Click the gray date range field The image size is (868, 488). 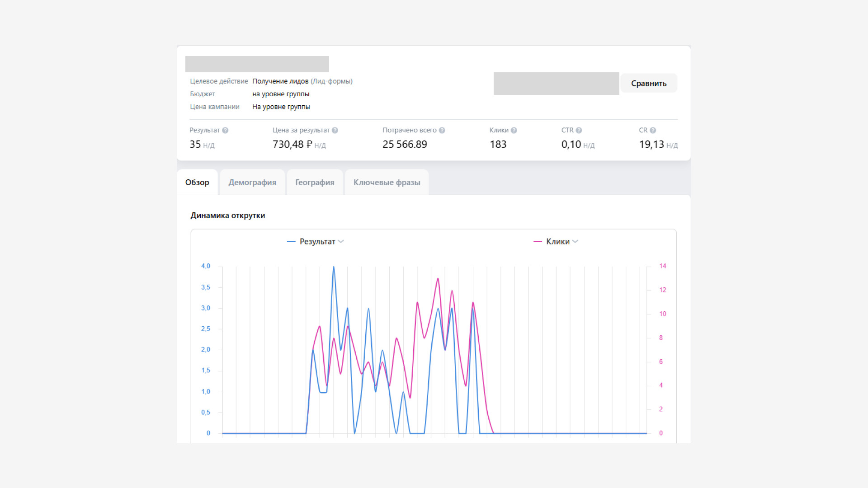pyautogui.click(x=556, y=84)
